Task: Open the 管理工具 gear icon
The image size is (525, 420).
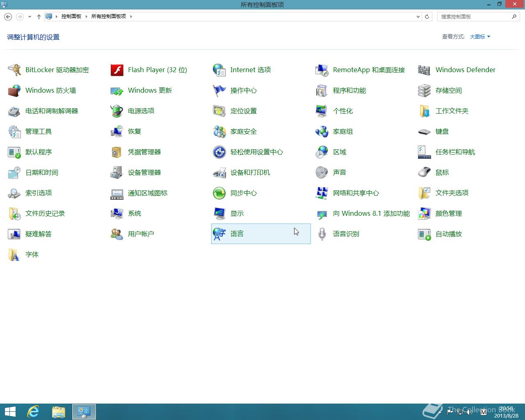Action: point(14,131)
